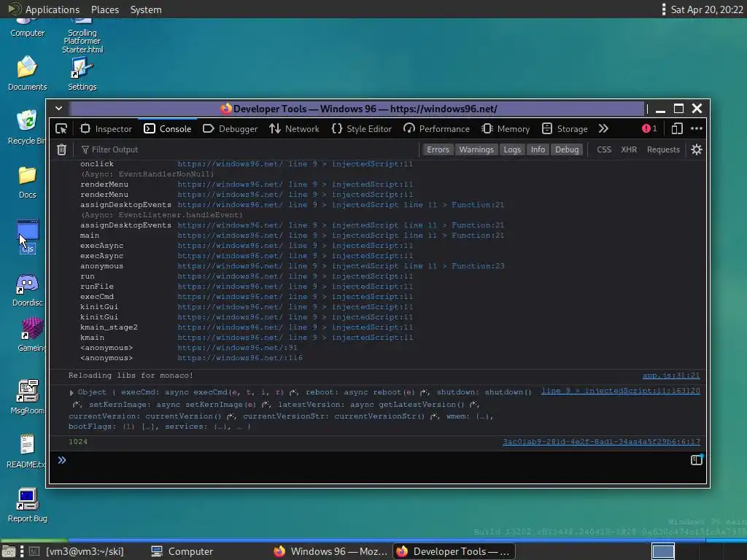Open MsgRoom desktop shortcut
Image resolution: width=747 pixels, height=560 pixels.
(x=27, y=397)
